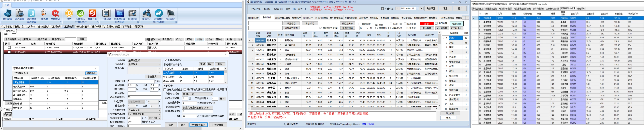
Task: Go to previous date arrow in 复盘 window
Action: coord(397,8)
